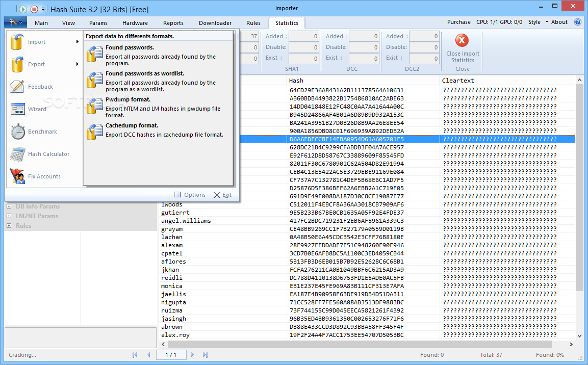Go to first page navigation icon
The image size is (588, 365).
pyautogui.click(x=135, y=354)
